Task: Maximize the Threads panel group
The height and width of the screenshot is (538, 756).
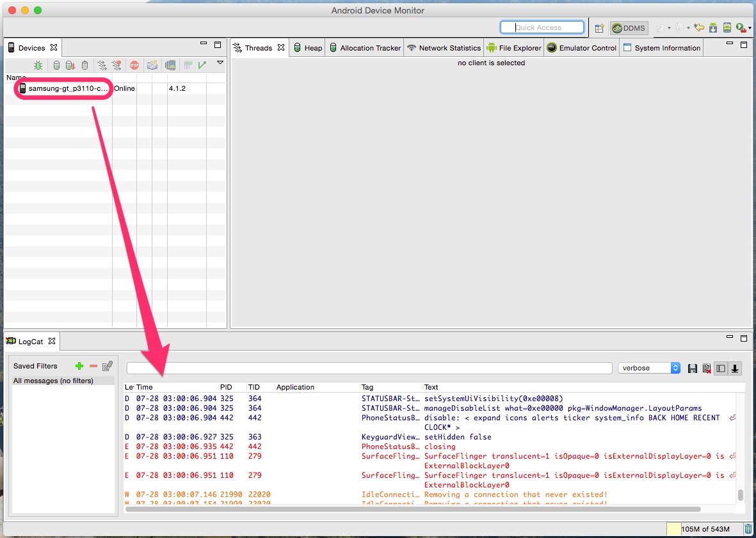Action: 744,45
